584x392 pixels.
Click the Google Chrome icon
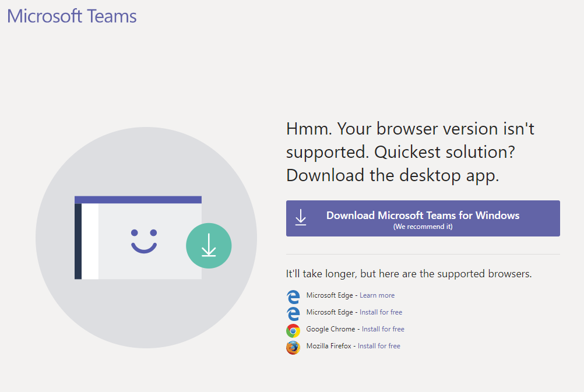[x=293, y=331]
